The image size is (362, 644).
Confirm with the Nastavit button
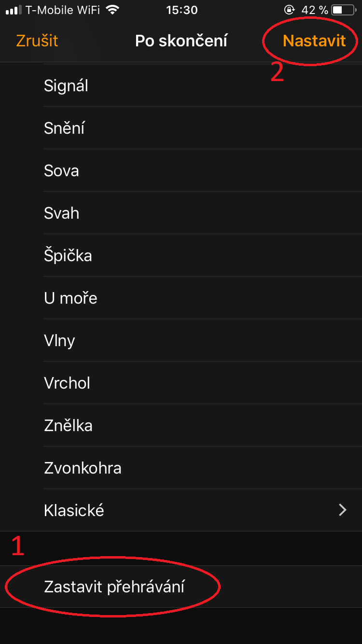pos(314,41)
